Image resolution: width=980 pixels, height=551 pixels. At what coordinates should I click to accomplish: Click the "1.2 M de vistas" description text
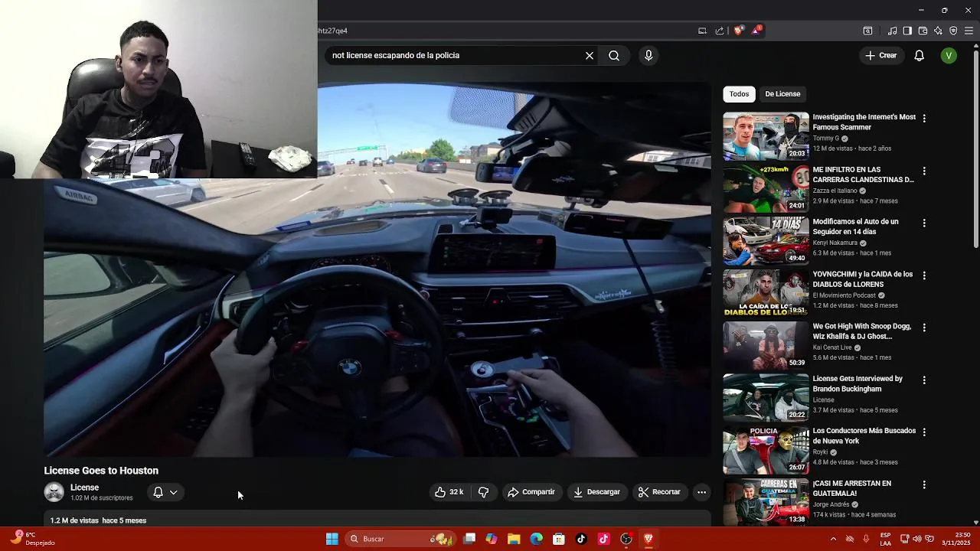pyautogui.click(x=74, y=520)
